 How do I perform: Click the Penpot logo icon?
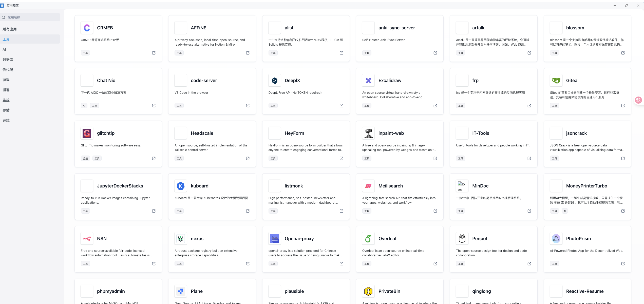[462, 239]
